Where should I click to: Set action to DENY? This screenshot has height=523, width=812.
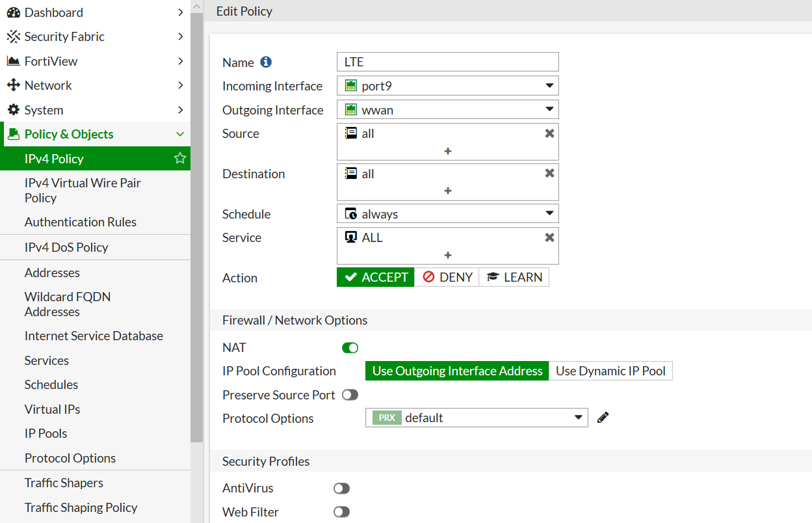click(x=447, y=277)
